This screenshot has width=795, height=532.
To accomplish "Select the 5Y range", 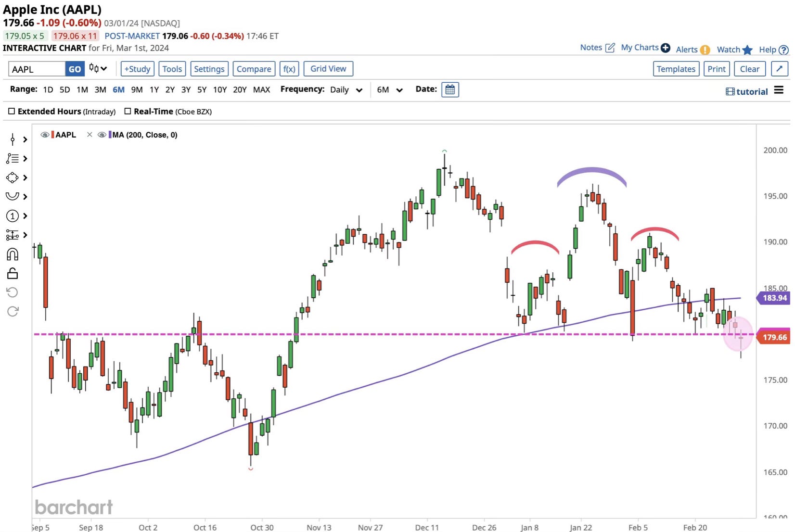I will point(202,89).
